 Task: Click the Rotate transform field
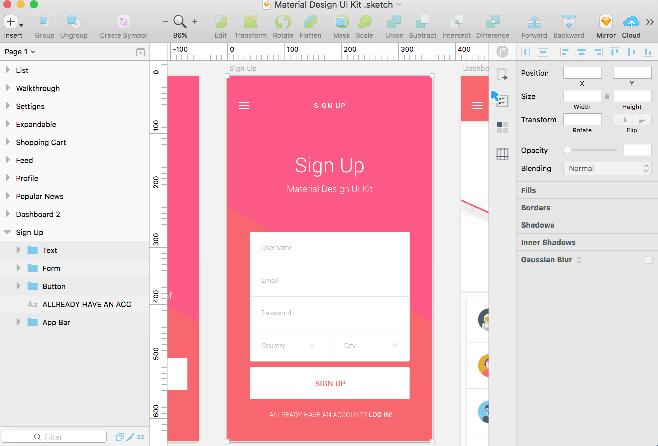coord(582,120)
